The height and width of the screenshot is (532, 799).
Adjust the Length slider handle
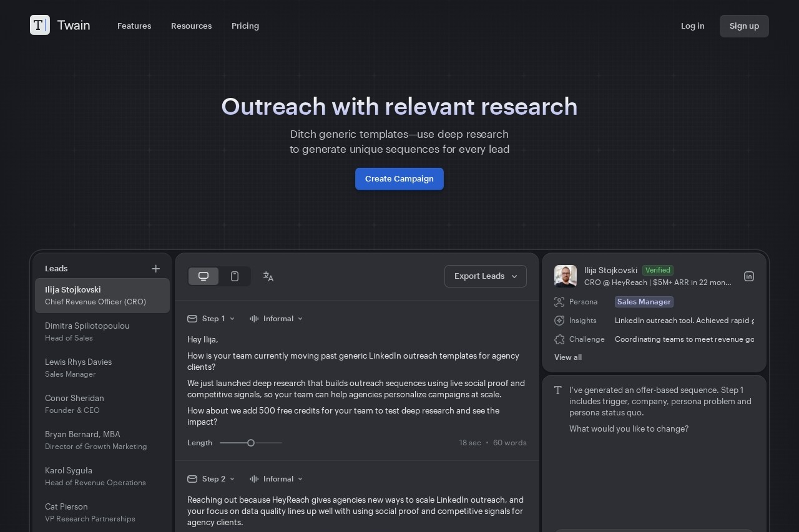pos(251,443)
